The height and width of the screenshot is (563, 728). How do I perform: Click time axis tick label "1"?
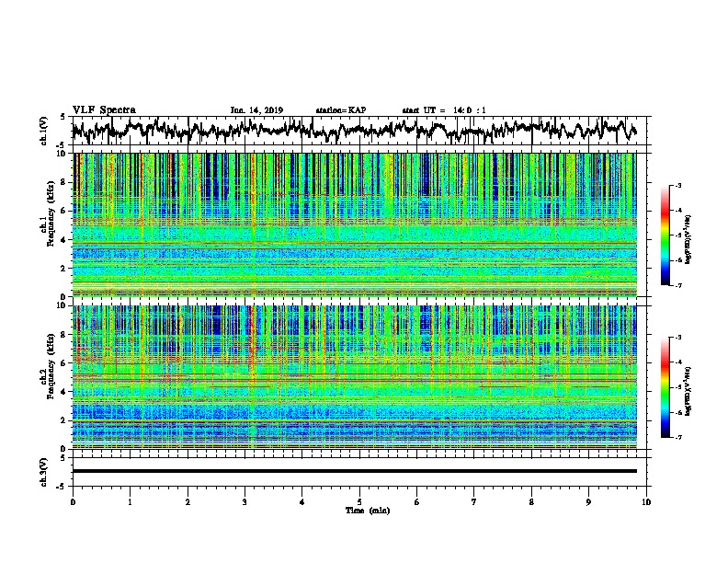point(130,501)
